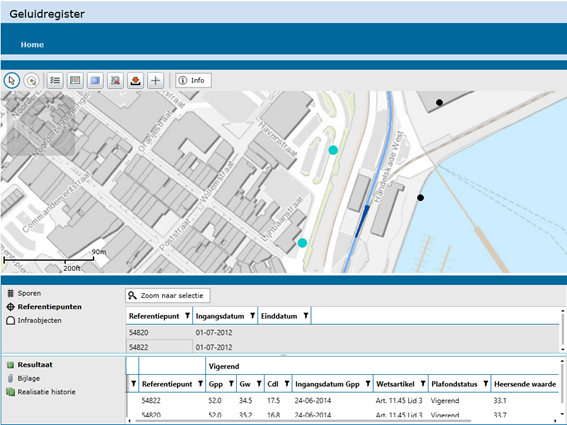The height and width of the screenshot is (425, 567).
Task: Click the upper table vertical scrollbar
Action: click(563, 330)
